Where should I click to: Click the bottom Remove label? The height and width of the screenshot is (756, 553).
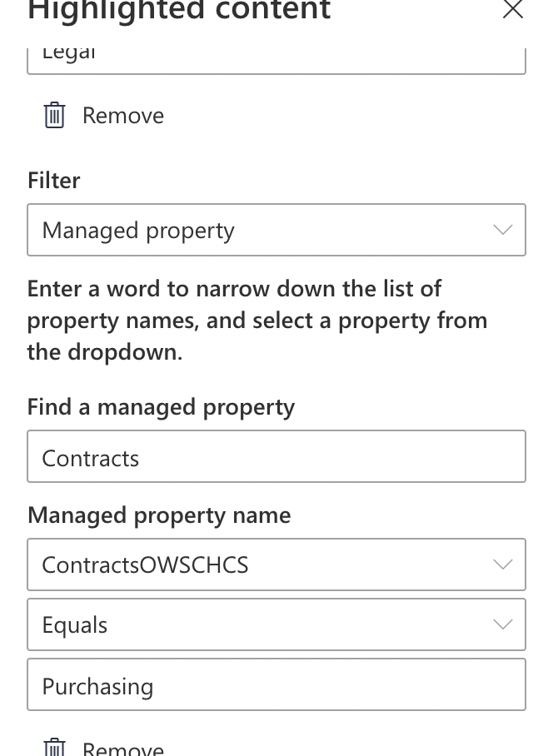(122, 746)
